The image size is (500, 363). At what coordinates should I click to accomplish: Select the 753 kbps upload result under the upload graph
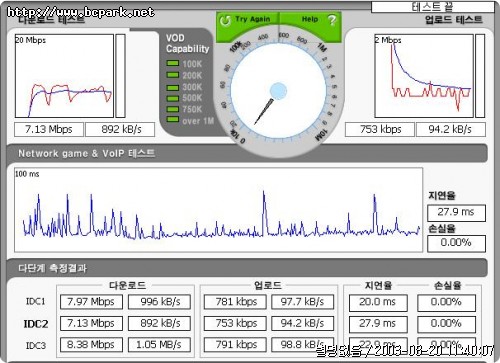(x=380, y=129)
